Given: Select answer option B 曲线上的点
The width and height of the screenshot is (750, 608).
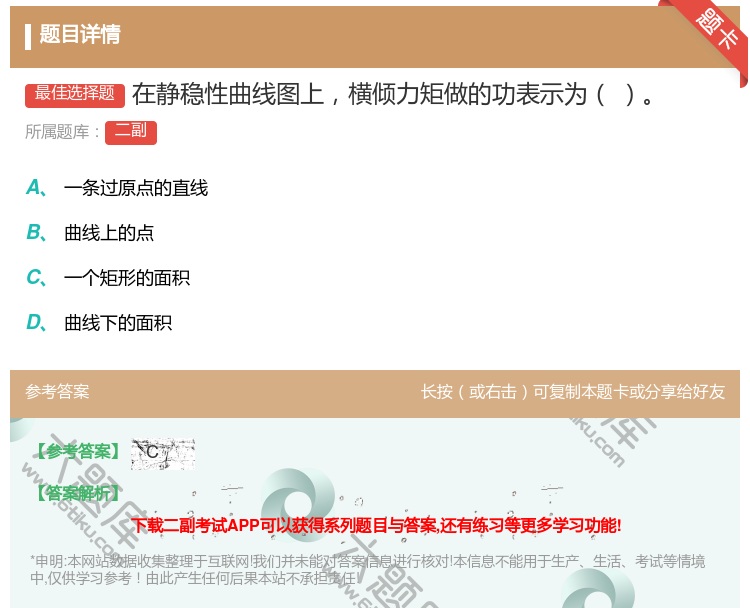Looking at the screenshot, I should click(109, 233).
